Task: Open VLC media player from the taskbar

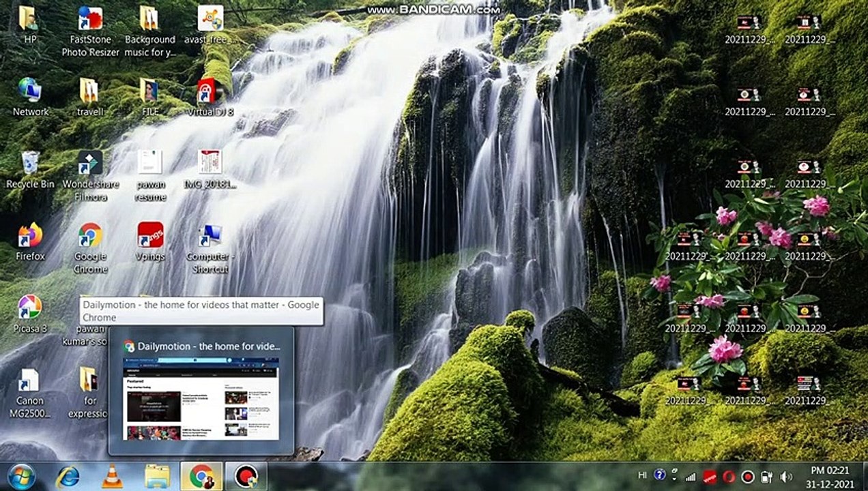Action: (x=112, y=477)
